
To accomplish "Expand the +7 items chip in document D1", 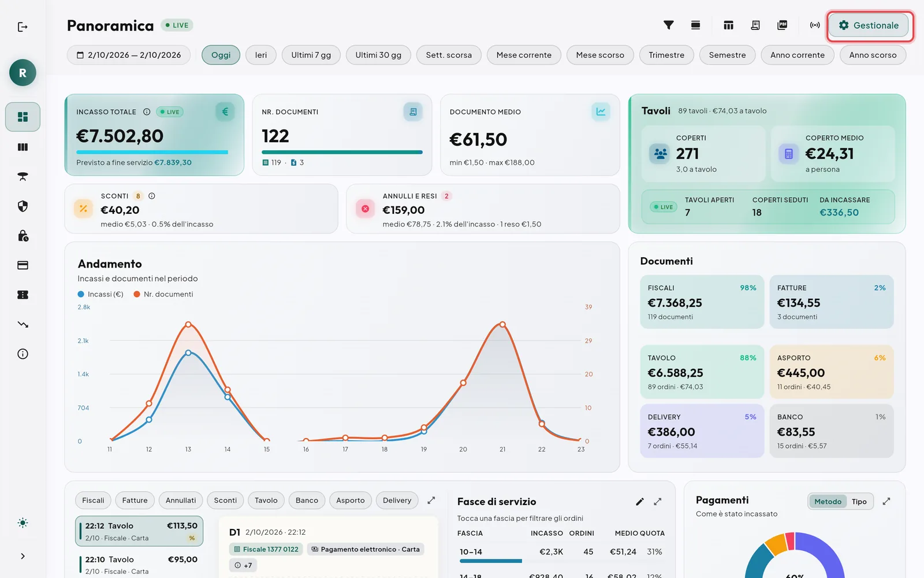I will (243, 565).
